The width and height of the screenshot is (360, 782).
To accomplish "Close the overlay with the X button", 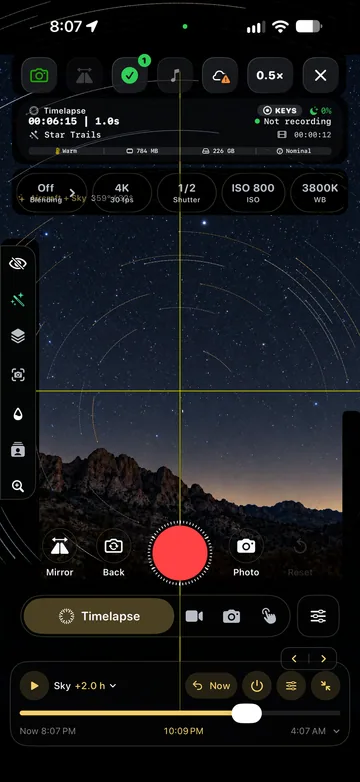I will click(x=321, y=75).
